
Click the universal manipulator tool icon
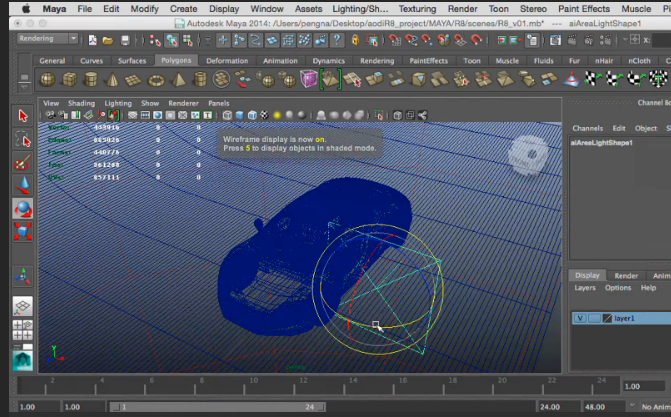click(x=23, y=277)
